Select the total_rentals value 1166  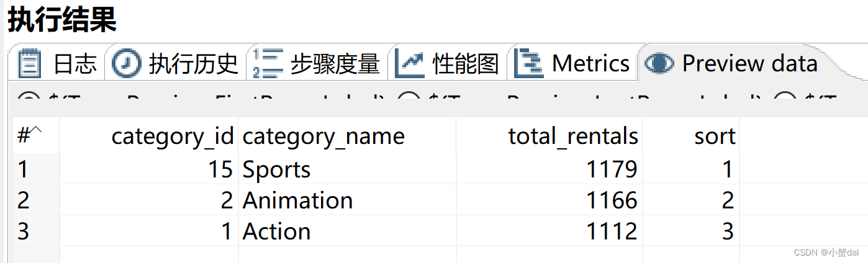tap(549, 200)
